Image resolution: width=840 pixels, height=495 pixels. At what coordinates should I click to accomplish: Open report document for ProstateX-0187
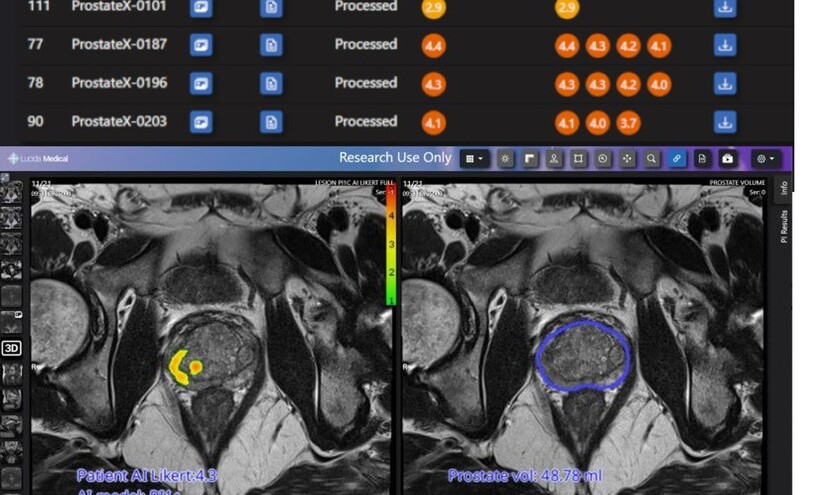tap(271, 45)
